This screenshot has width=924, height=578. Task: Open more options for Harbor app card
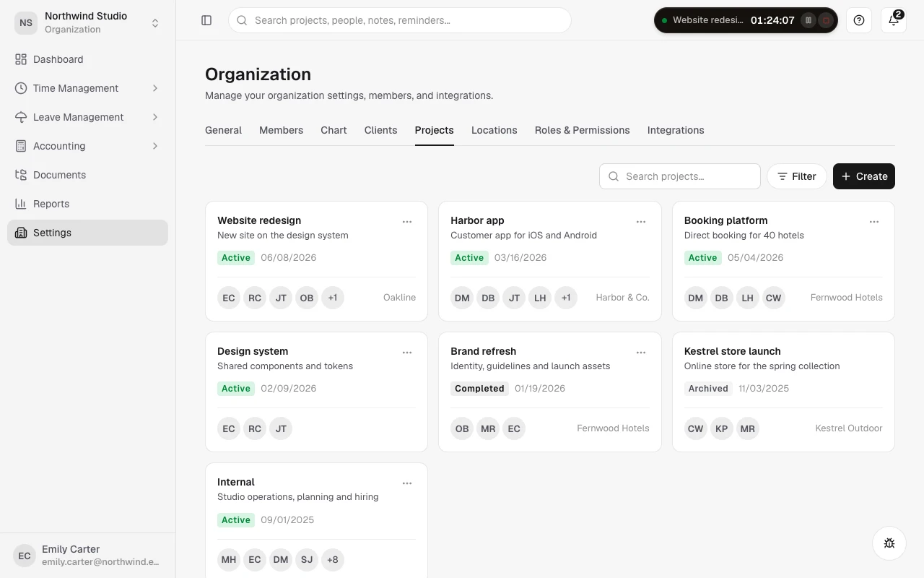pos(641,222)
